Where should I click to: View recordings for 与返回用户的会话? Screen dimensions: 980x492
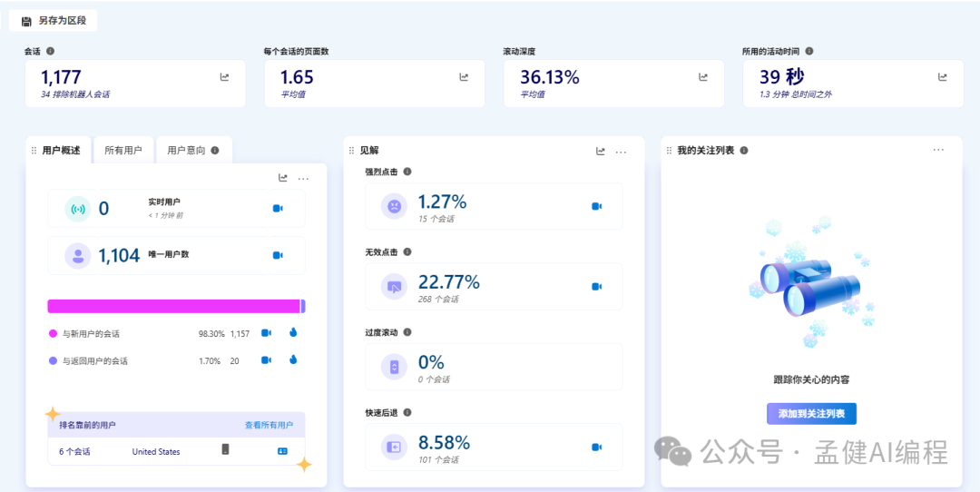(266, 360)
